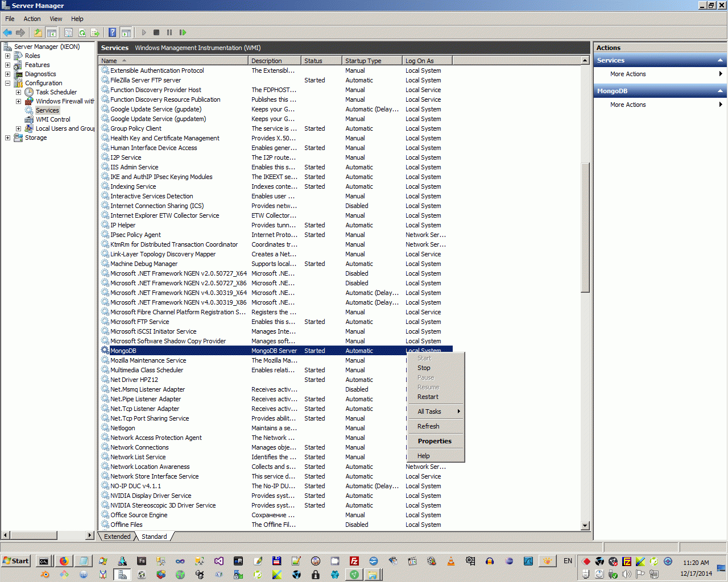This screenshot has width=728, height=582.
Task: Open the VLC cone icon in the taskbar
Action: coord(451,561)
